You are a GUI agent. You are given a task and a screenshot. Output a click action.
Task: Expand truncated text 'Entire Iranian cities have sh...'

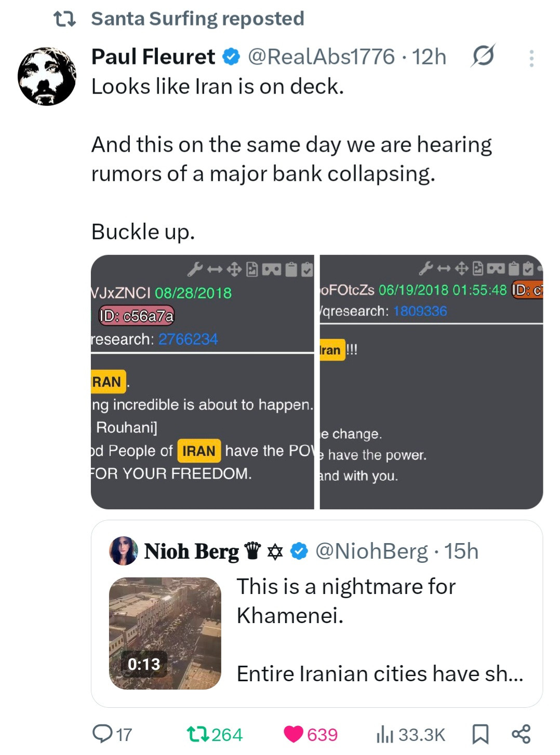(x=379, y=673)
